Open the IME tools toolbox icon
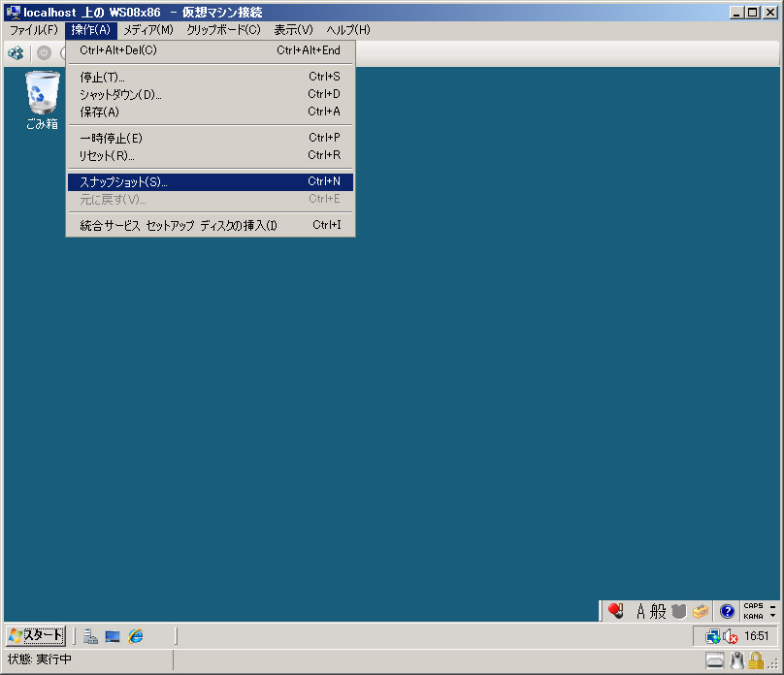The width and height of the screenshot is (784, 675). 700,611
